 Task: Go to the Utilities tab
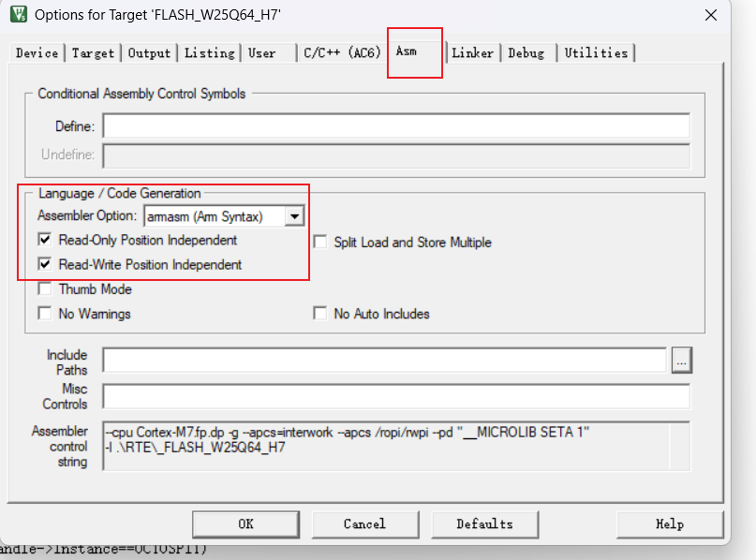point(597,52)
